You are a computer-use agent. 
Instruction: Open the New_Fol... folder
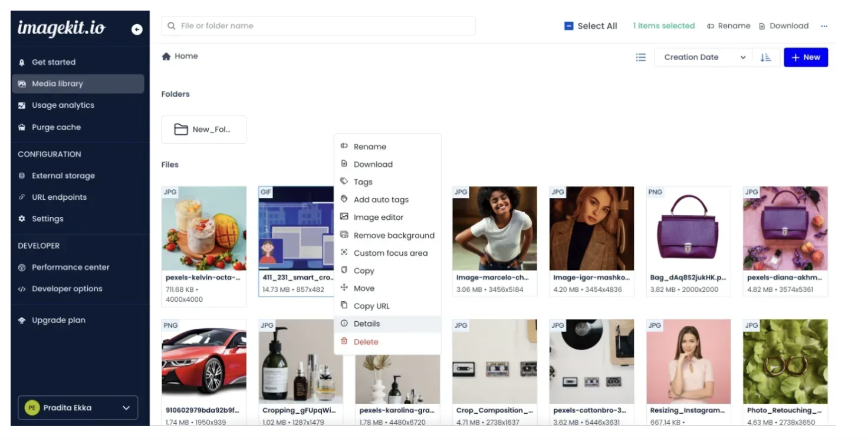coord(204,130)
